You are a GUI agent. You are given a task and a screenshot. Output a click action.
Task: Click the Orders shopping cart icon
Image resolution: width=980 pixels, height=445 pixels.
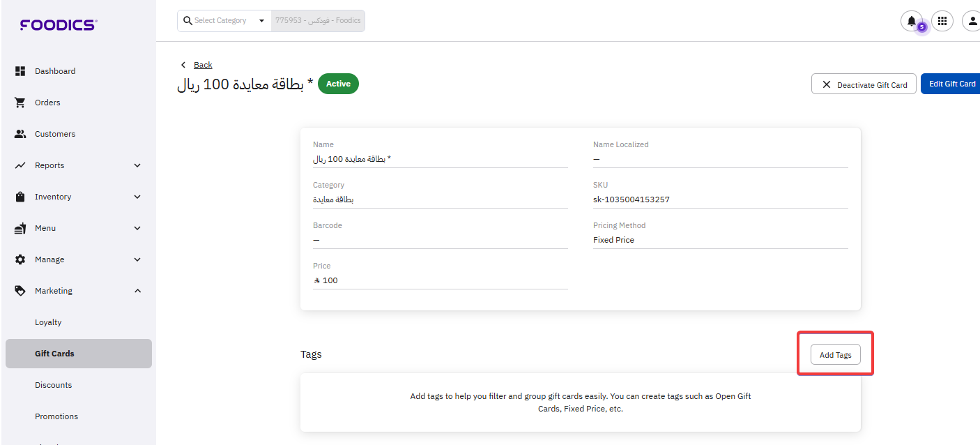[20, 103]
